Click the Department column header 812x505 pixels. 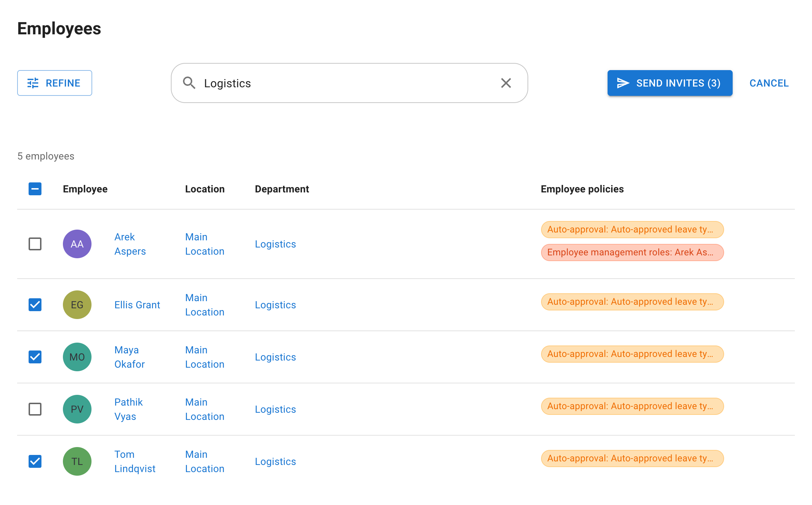pyautogui.click(x=282, y=189)
